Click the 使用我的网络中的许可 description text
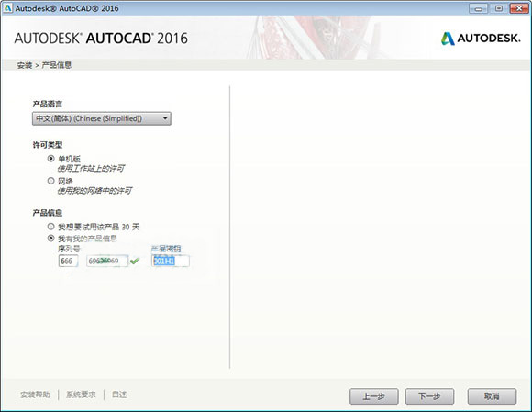 coord(94,191)
